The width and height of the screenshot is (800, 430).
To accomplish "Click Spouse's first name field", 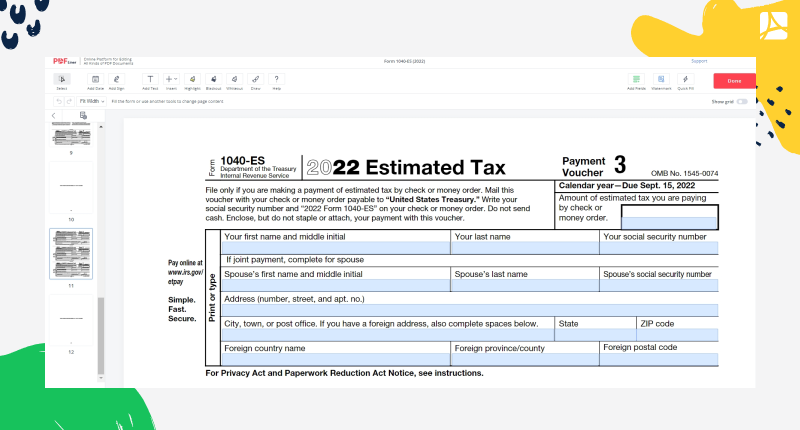I will point(336,285).
